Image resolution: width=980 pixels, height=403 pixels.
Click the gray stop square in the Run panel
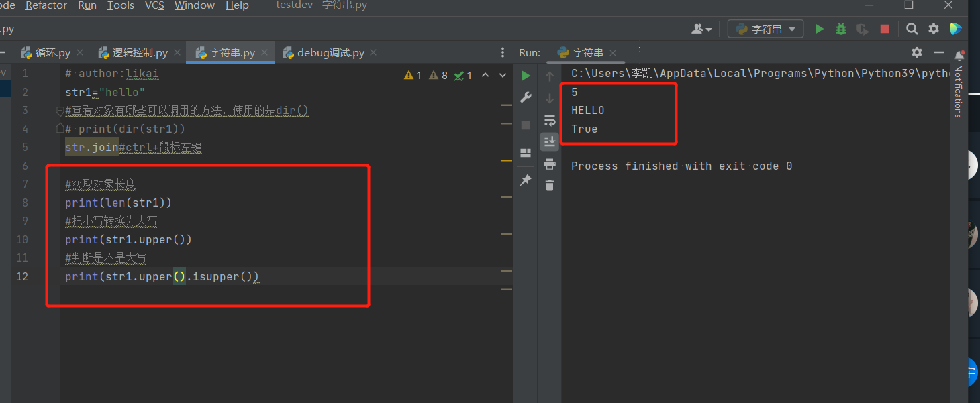pos(526,125)
